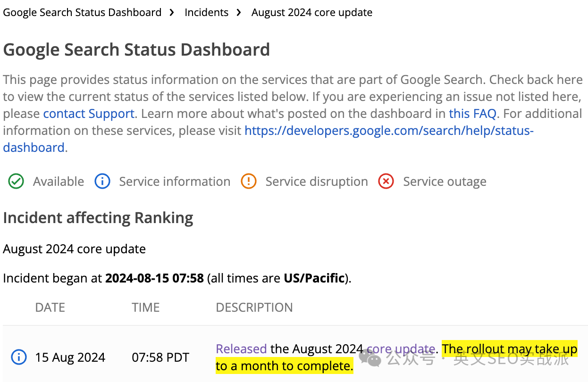Click the chevron after Incidents breadcrumb

pos(239,13)
